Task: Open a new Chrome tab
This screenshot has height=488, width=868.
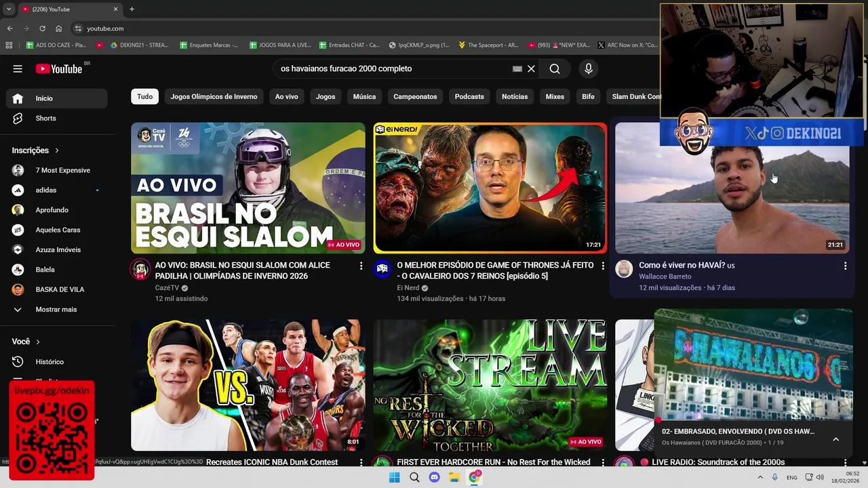Action: click(x=132, y=9)
